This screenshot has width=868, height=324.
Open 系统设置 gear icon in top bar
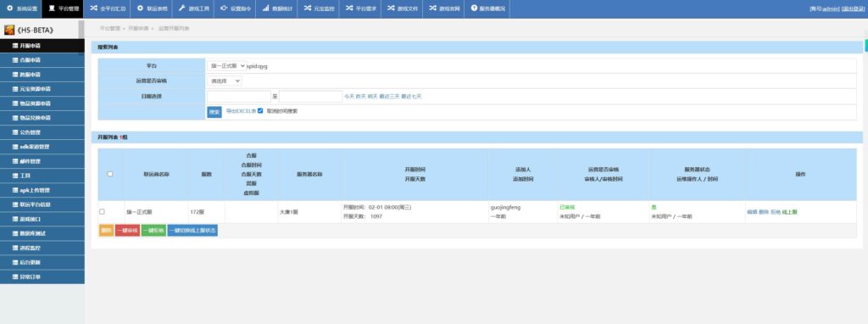click(9, 8)
